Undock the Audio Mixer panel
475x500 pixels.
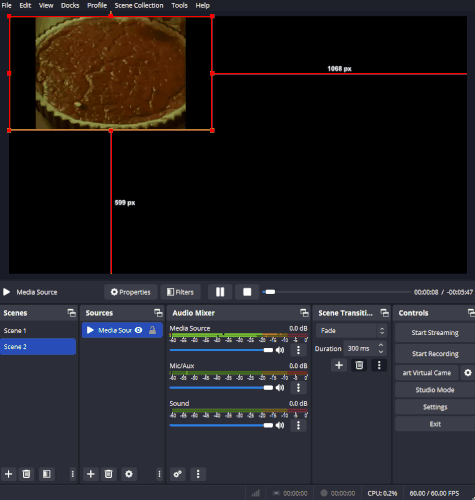pos(304,313)
